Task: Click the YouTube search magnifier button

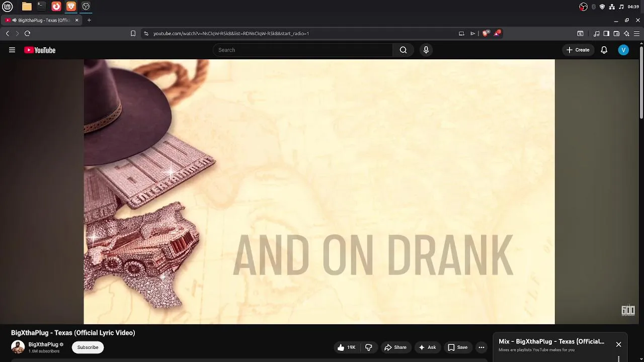Action: click(403, 50)
